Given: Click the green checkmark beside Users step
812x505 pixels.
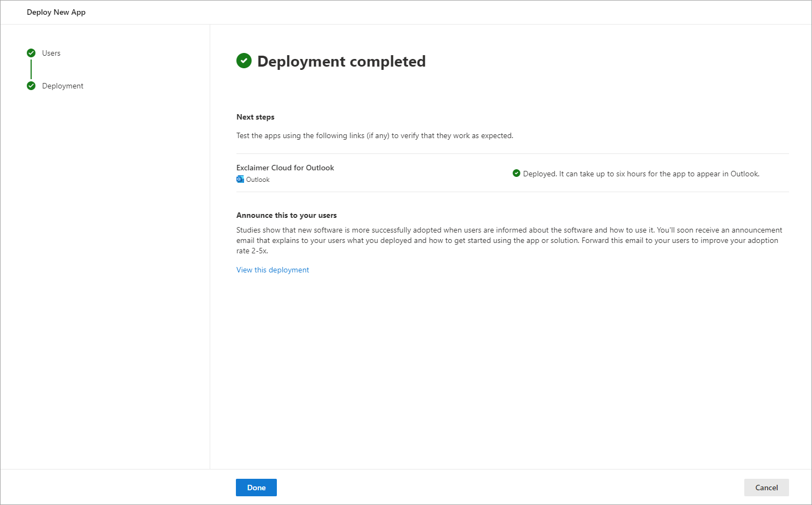Looking at the screenshot, I should click(31, 53).
